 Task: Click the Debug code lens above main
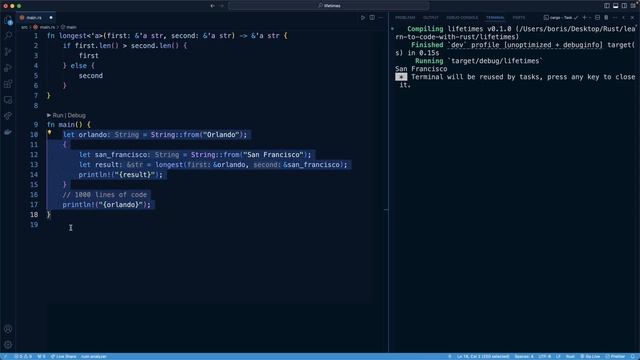coord(77,116)
